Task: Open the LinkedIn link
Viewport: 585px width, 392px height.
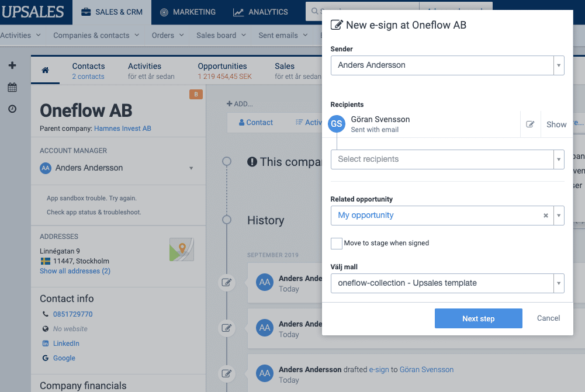Action: point(66,344)
